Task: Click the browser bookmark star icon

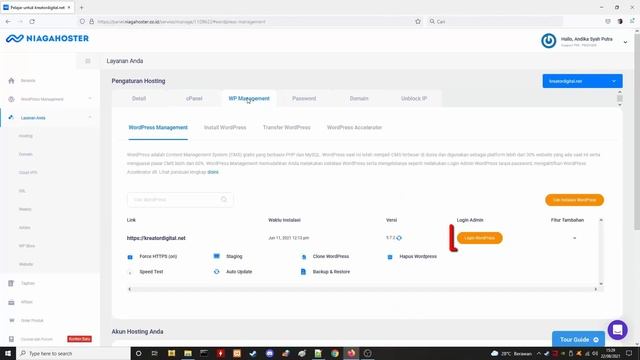Action: point(418,22)
